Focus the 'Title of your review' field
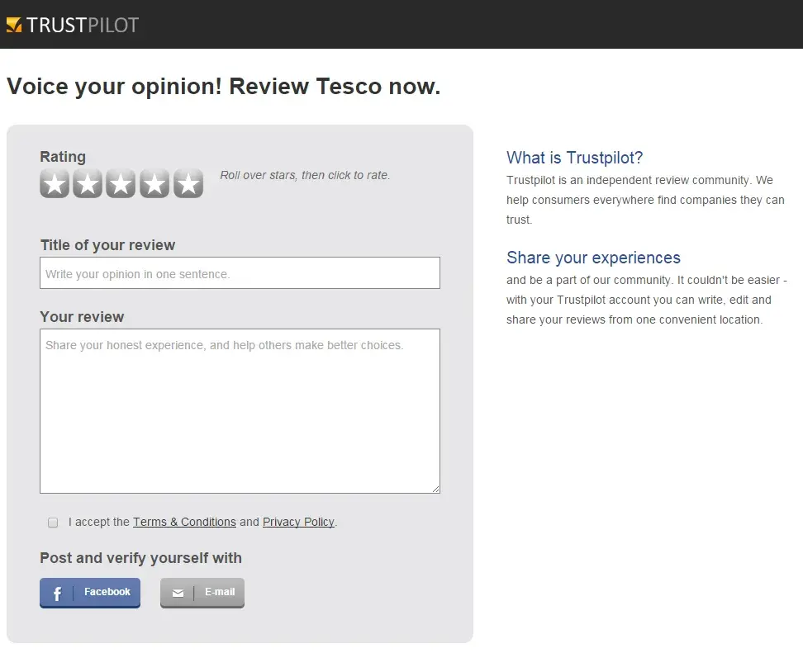803x672 pixels. (240, 273)
